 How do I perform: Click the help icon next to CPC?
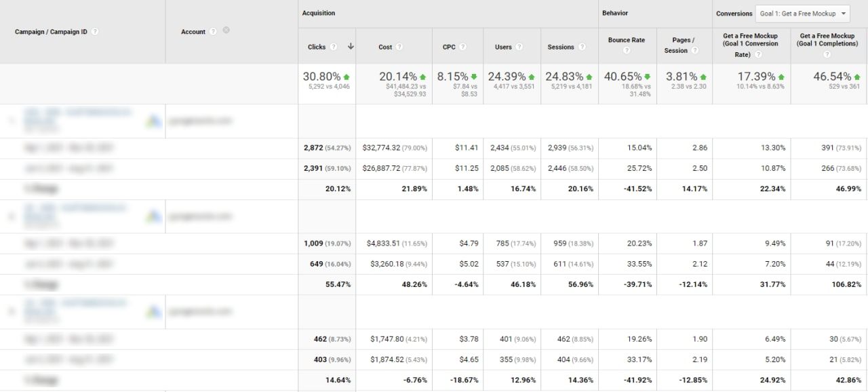point(463,47)
